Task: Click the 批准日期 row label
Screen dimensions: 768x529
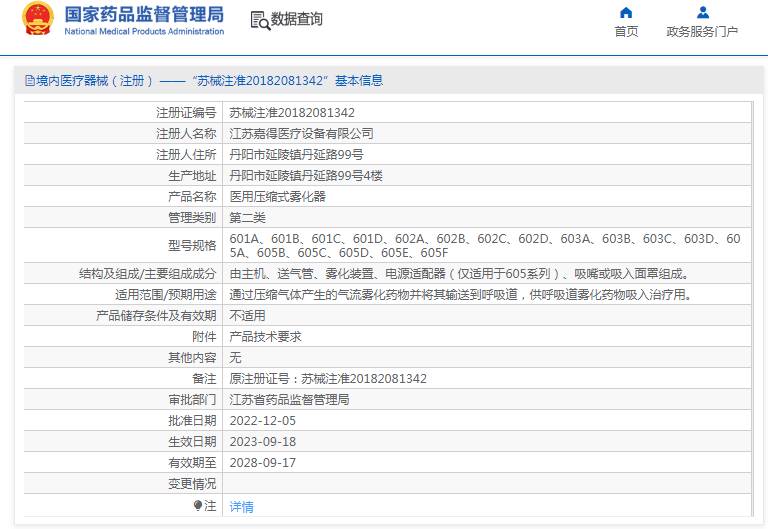Action: tap(192, 421)
